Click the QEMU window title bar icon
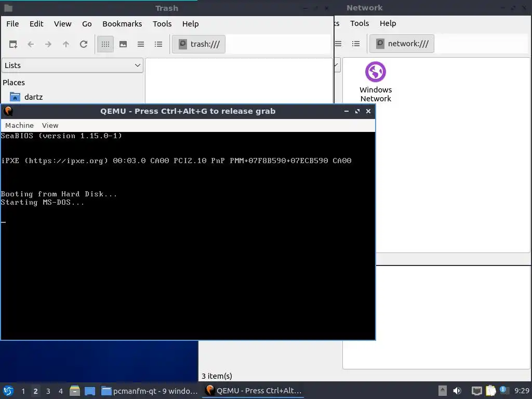Image resolution: width=532 pixels, height=399 pixels. 8,111
